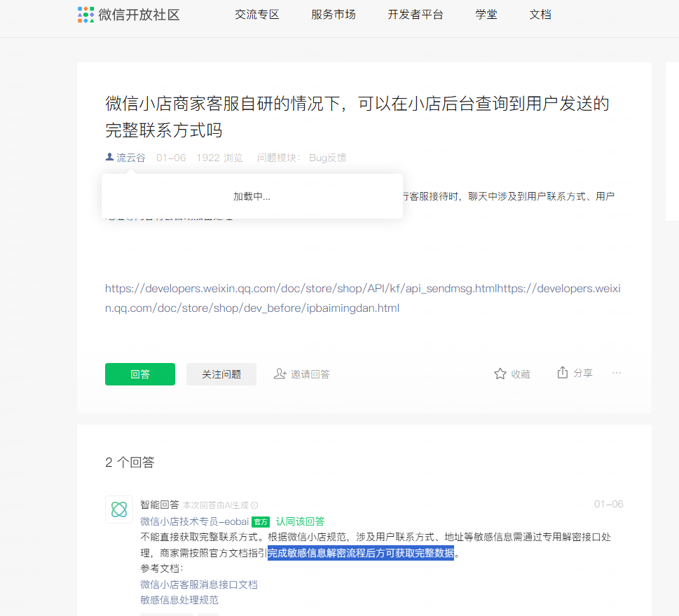Open the 文档 navigation item
Viewport: 679px width, 616px height.
[x=540, y=15]
